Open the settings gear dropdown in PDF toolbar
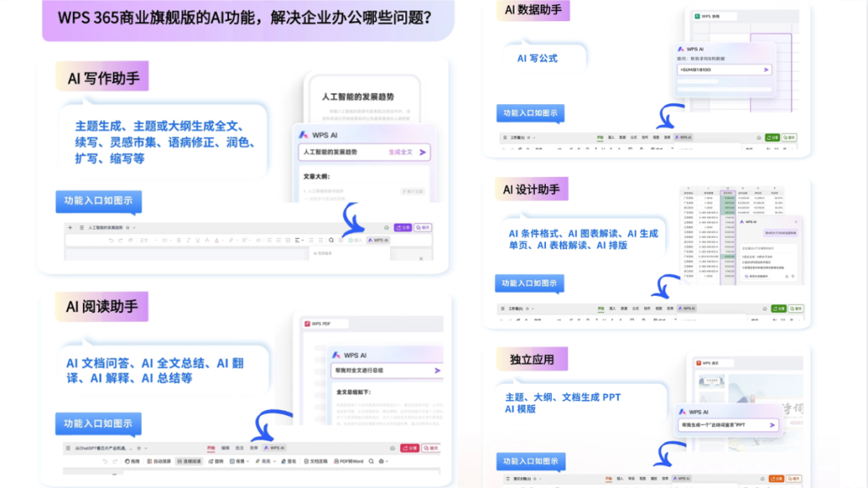Image resolution: width=868 pixels, height=488 pixels. pos(383,462)
